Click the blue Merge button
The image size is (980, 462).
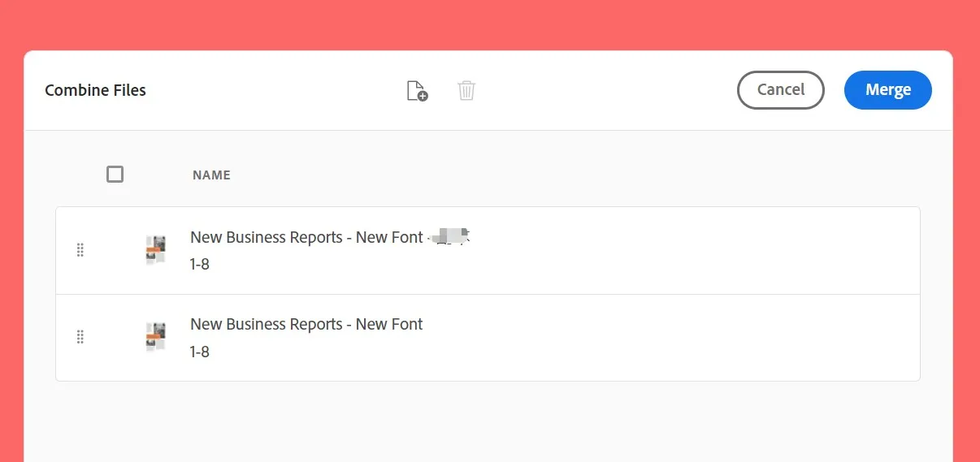(x=888, y=90)
